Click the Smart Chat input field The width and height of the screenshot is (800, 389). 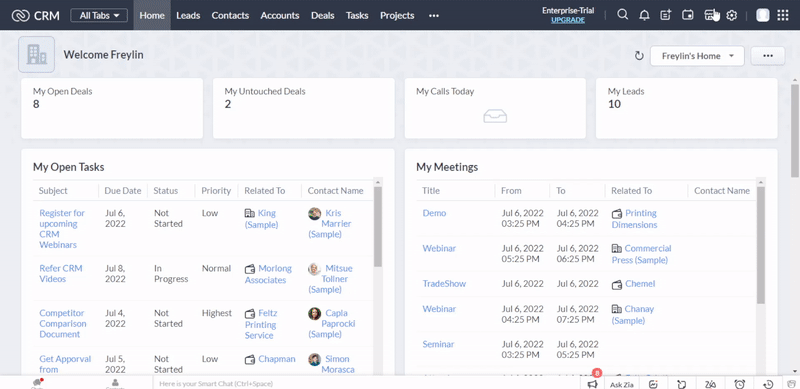click(366, 383)
